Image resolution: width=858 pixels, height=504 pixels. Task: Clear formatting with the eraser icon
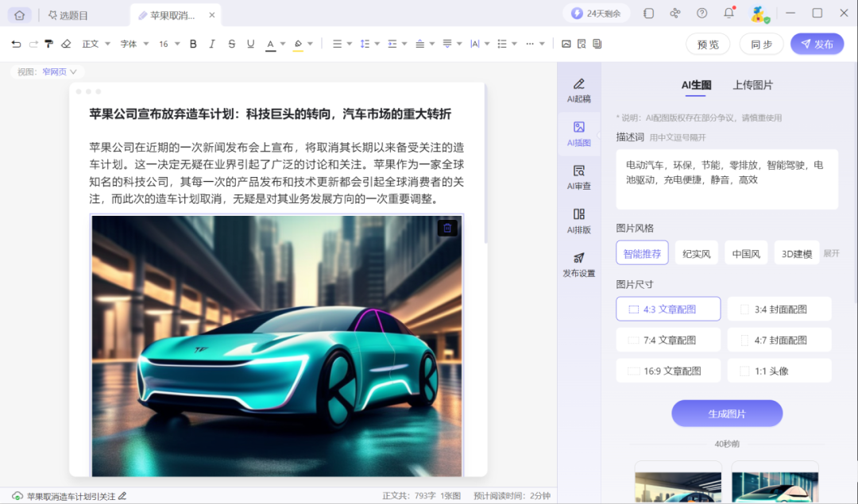[x=66, y=44]
